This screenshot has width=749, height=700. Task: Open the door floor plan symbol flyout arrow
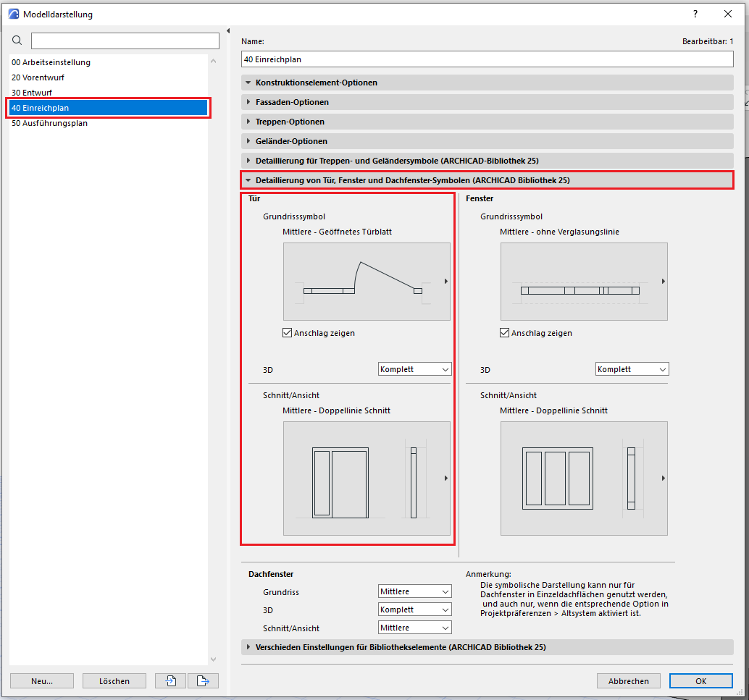click(x=446, y=282)
